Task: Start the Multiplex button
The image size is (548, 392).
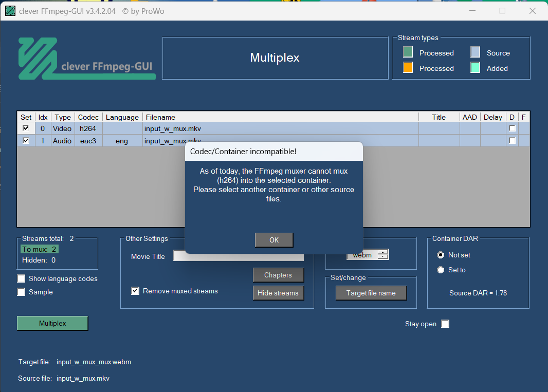Action: point(52,323)
